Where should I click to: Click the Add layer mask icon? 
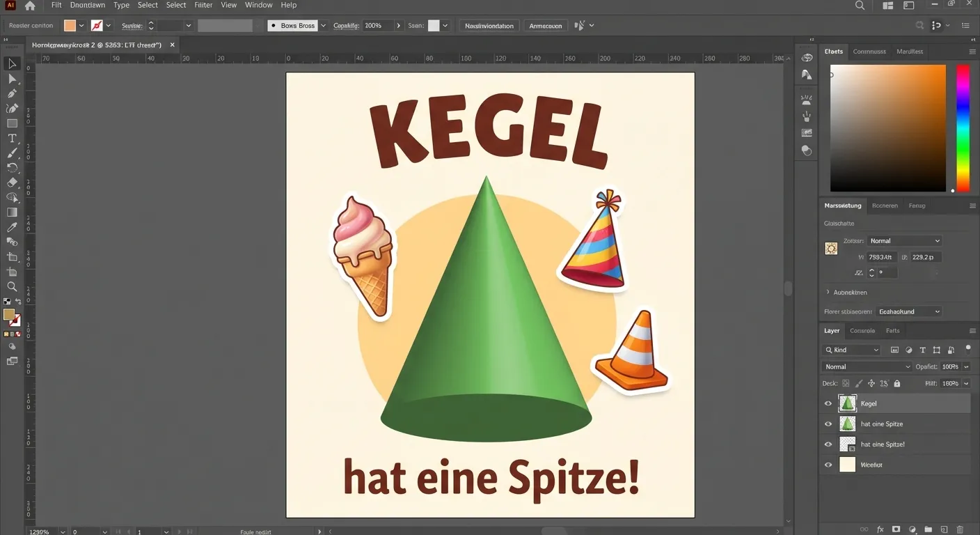click(896, 529)
